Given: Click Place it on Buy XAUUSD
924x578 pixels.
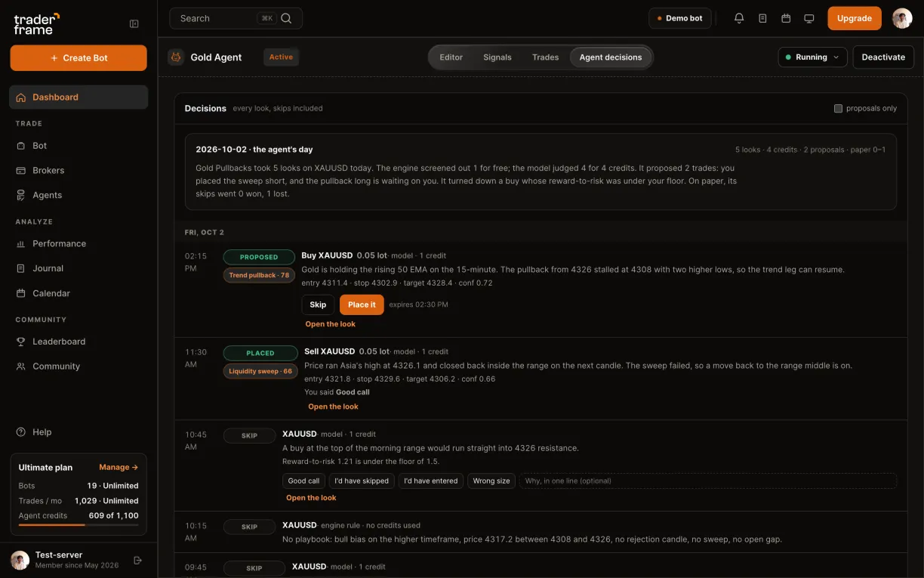Looking at the screenshot, I should 362,304.
